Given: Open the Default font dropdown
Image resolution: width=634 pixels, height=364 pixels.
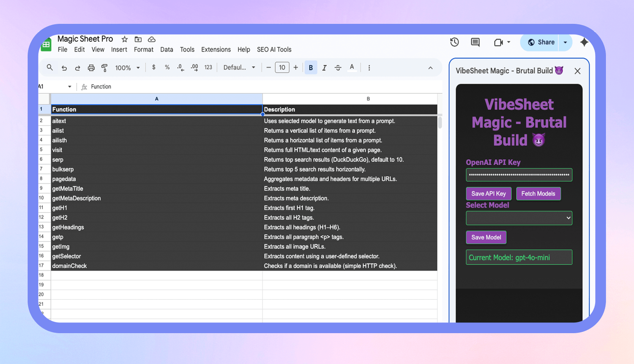Looking at the screenshot, I should (x=239, y=68).
